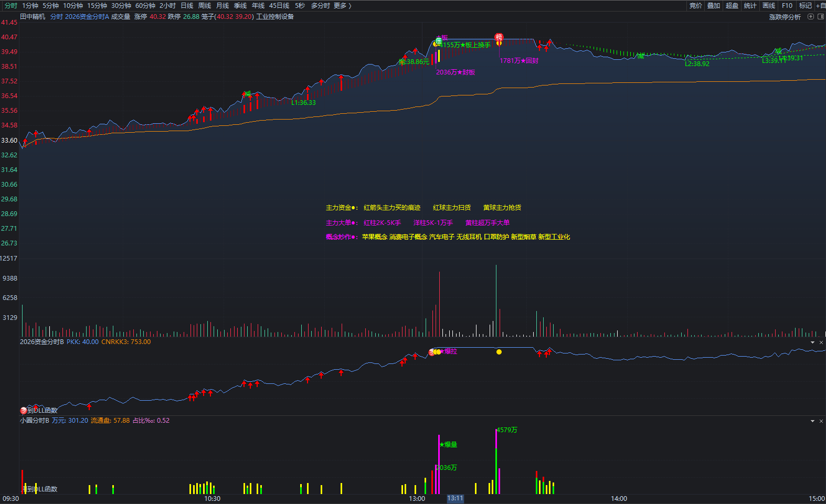Image resolution: width=826 pixels, height=504 pixels.
Task: Select the 10分钟 period tab
Action: (x=73, y=6)
